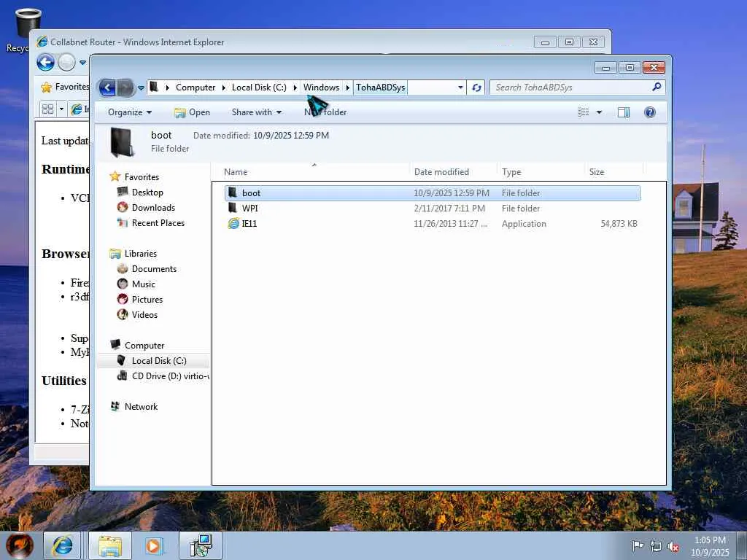Open address bar history dropdown arrow
The image size is (747, 560).
[x=460, y=87]
